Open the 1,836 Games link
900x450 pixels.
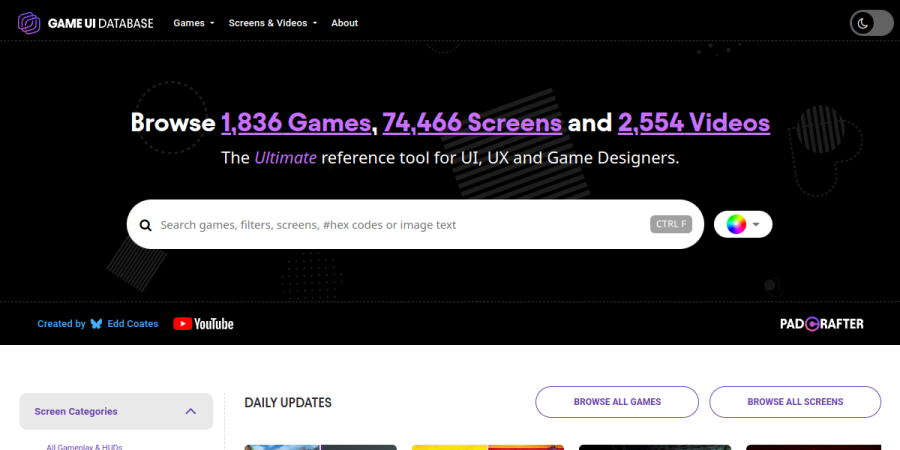pos(296,122)
